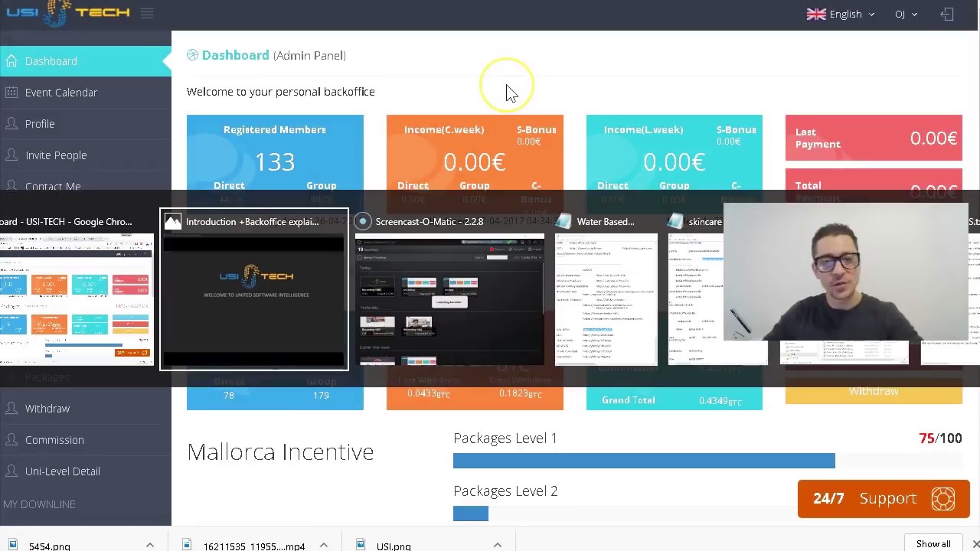
Task: Click the mp4 file icon in downloads bar
Action: point(187,545)
